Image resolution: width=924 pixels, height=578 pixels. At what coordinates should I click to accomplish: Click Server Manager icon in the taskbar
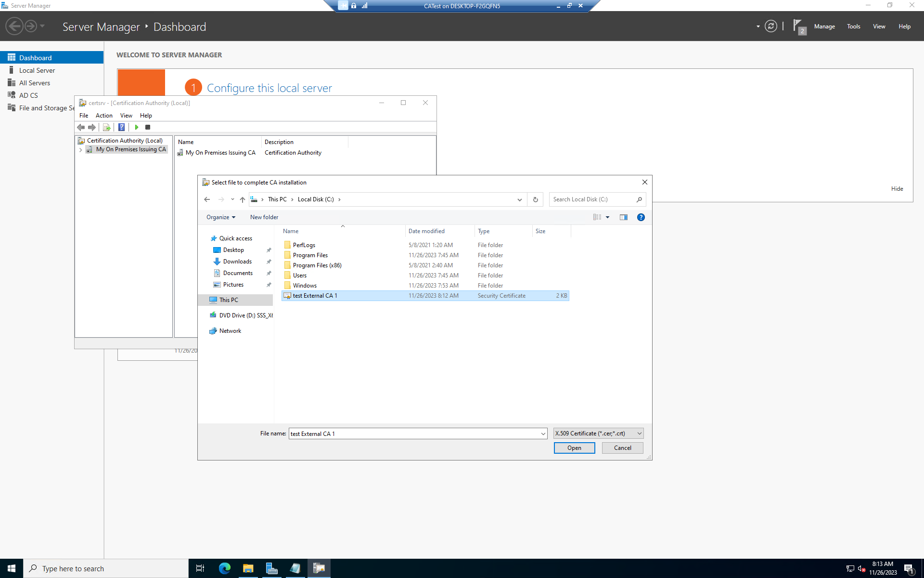click(271, 568)
